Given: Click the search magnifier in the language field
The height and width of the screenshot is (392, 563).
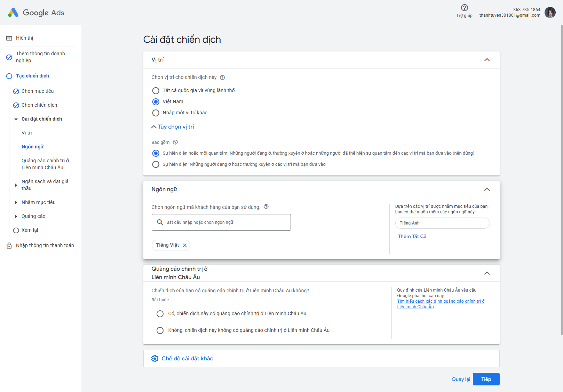Looking at the screenshot, I should point(160,222).
